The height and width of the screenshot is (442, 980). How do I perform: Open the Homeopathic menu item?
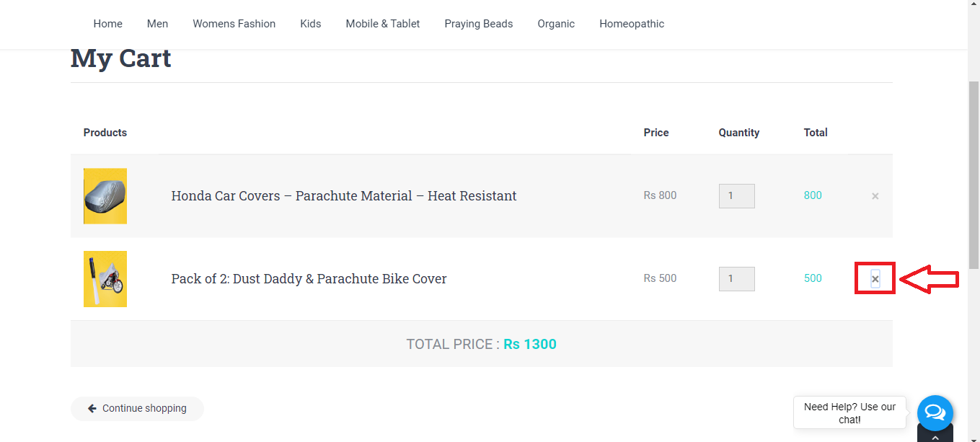[631, 24]
